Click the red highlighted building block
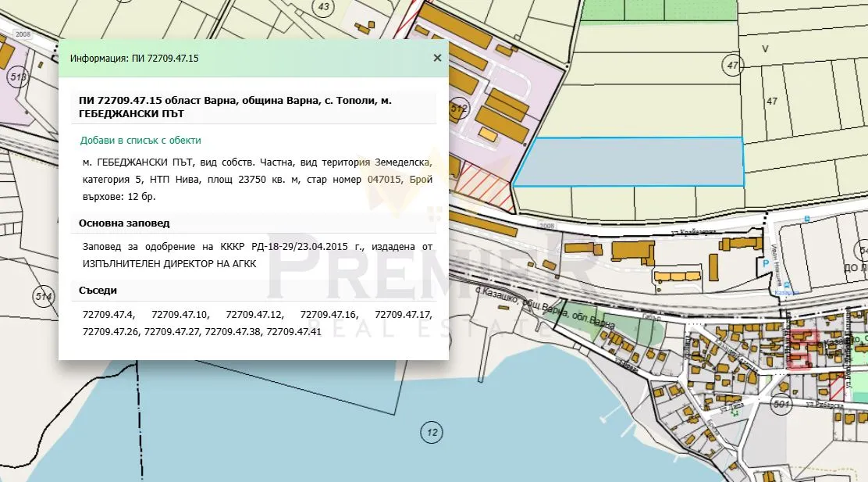Screen dimensions: 868x482 point(802,348)
